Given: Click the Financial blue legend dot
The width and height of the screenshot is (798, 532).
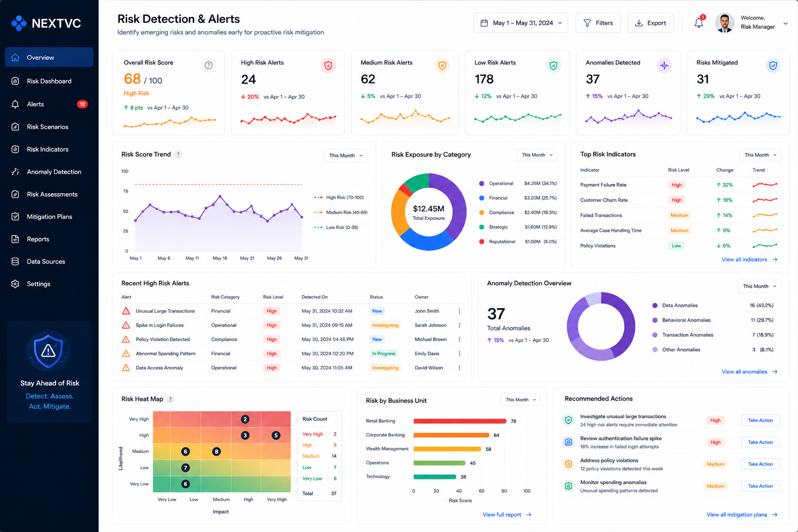Looking at the screenshot, I should [482, 198].
